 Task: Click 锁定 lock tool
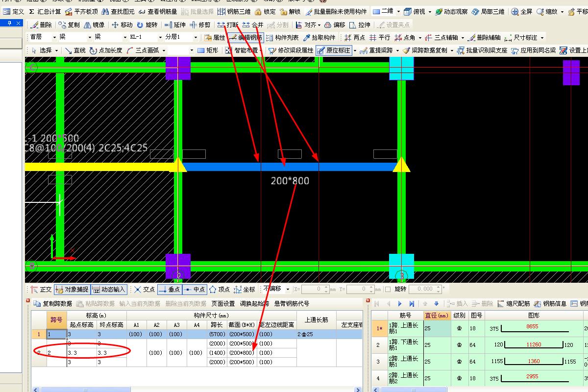pyautogui.click(x=265, y=11)
